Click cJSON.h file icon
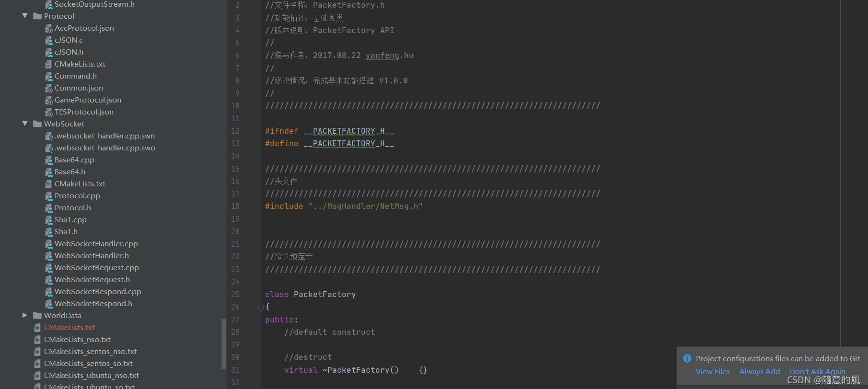This screenshot has width=868, height=389. coord(49,52)
